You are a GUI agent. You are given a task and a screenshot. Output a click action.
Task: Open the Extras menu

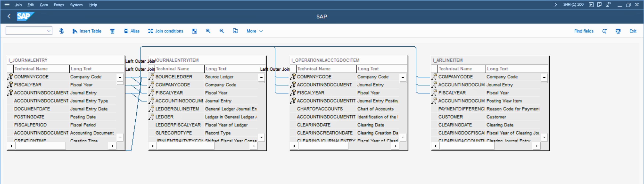point(59,5)
